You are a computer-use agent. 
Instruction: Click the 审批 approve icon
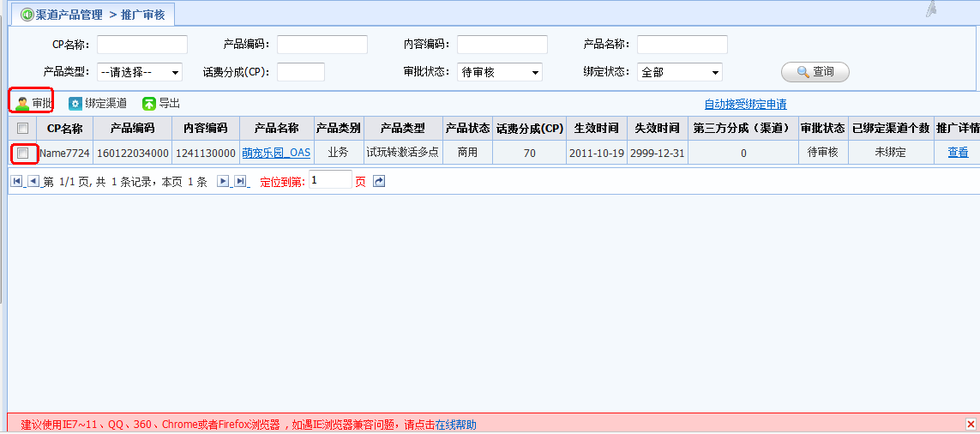point(22,104)
